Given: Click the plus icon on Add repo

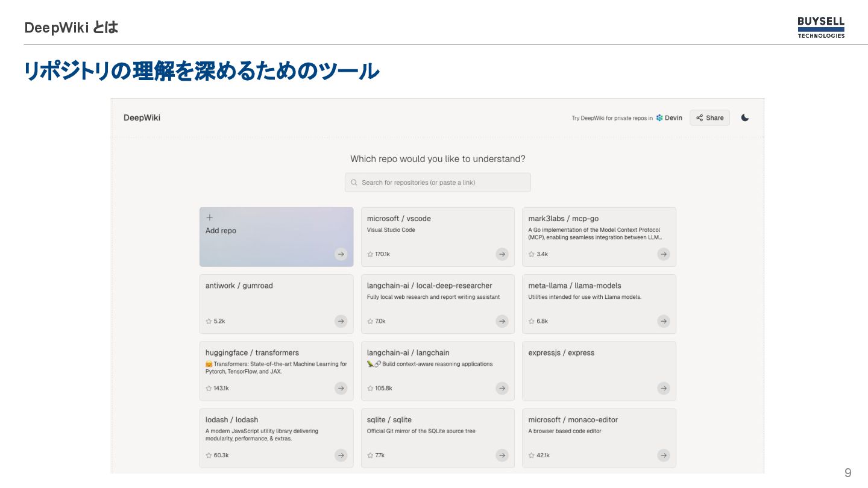Looking at the screenshot, I should pyautogui.click(x=209, y=217).
